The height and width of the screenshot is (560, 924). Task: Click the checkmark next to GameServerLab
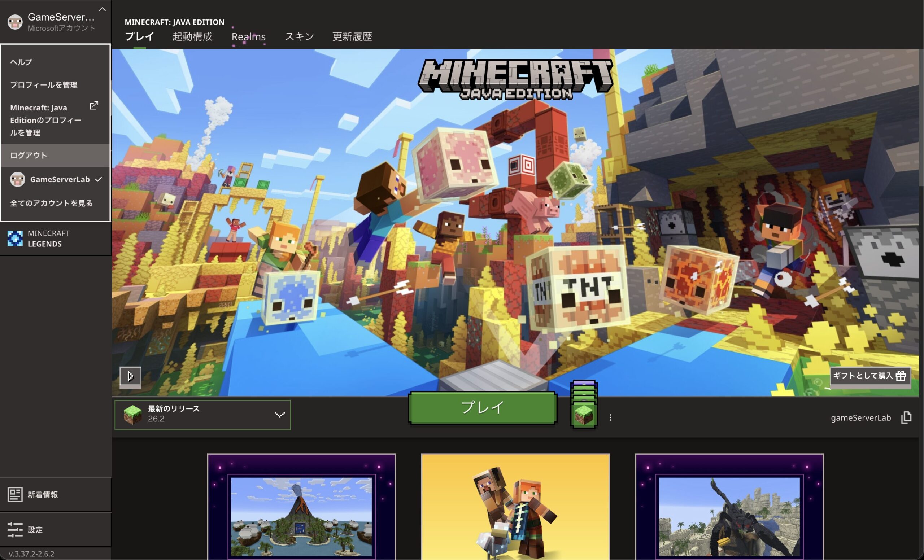tap(99, 180)
